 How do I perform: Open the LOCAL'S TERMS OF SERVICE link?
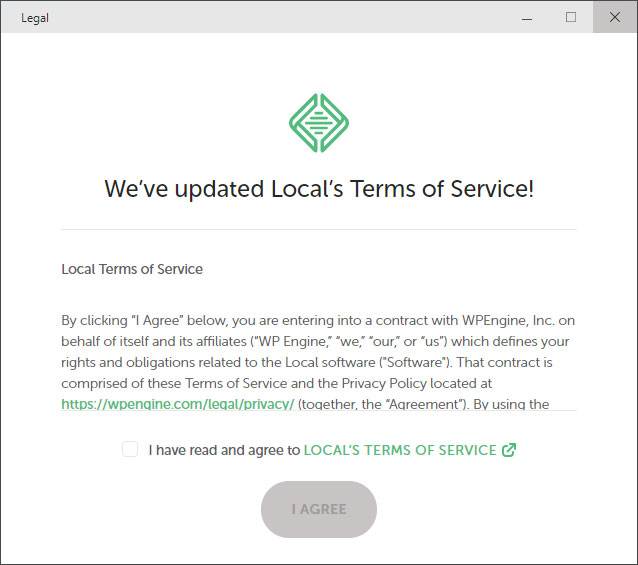tap(400, 450)
